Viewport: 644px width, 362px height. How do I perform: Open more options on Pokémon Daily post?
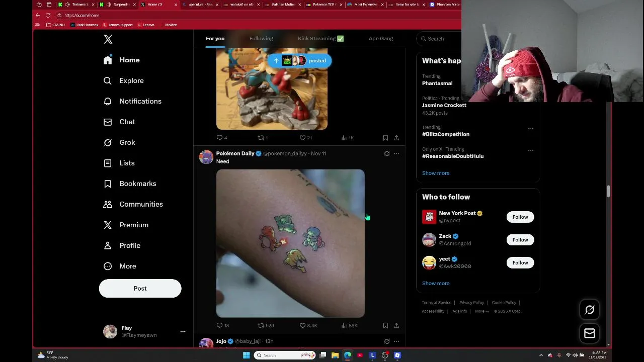(396, 153)
